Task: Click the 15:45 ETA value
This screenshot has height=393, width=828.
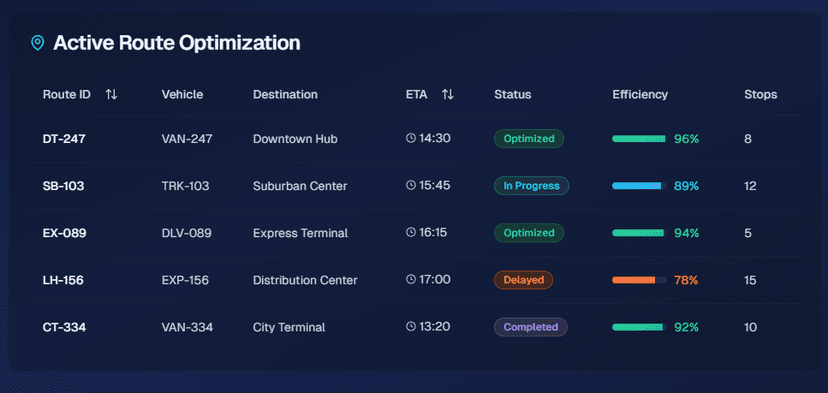Action: pos(435,185)
